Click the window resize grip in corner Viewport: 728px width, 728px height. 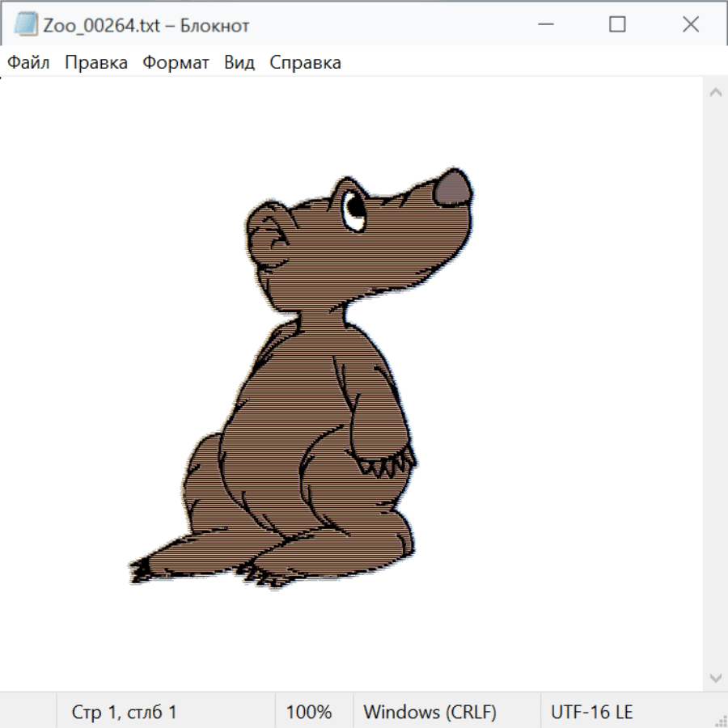(721, 721)
